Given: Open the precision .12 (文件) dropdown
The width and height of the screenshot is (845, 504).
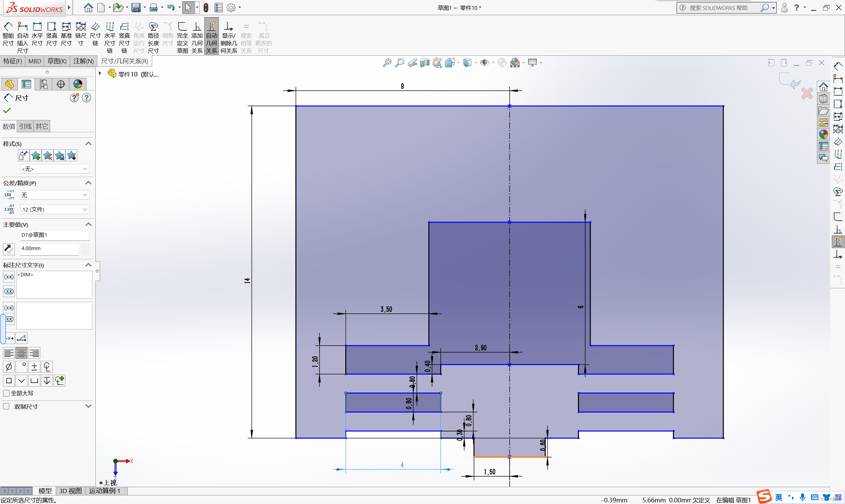Looking at the screenshot, I should [x=54, y=209].
